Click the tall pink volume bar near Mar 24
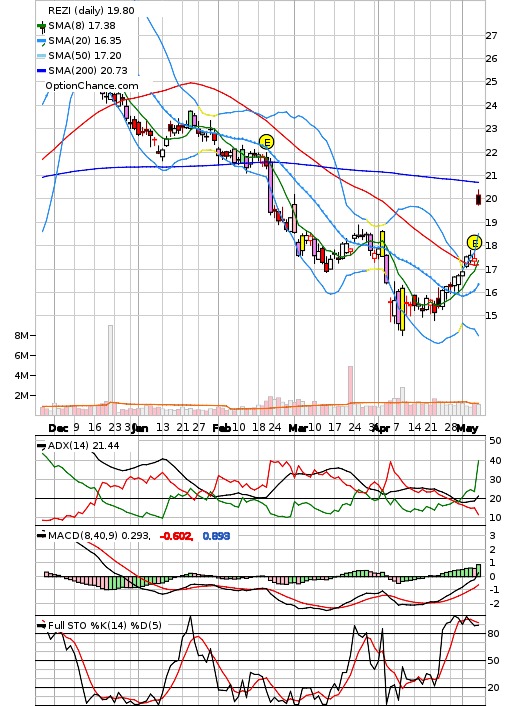 tap(350, 390)
